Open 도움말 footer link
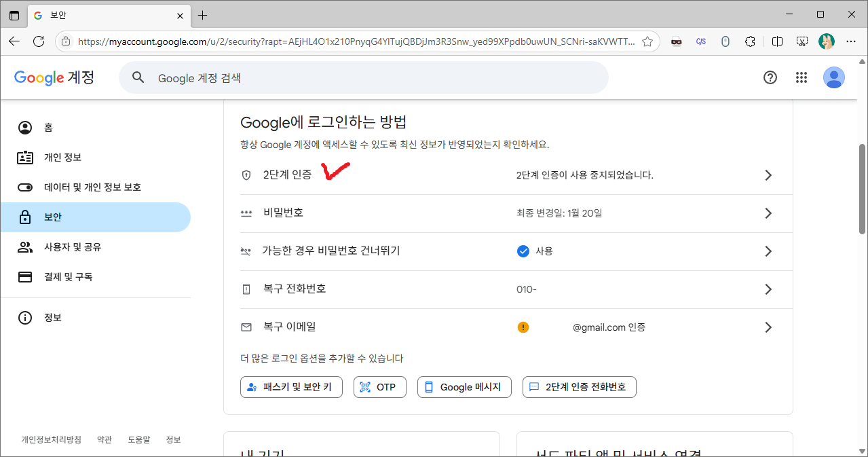868x457 pixels. click(x=139, y=440)
